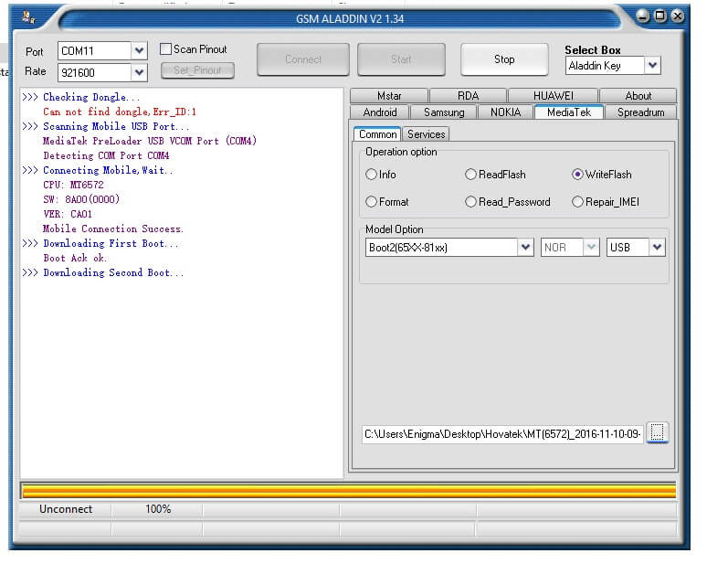Click the Connect button
The image size is (728, 564).
click(303, 59)
